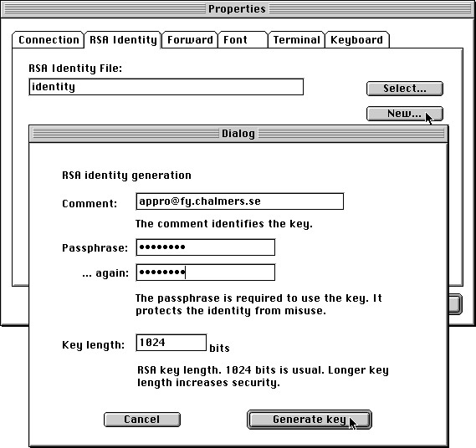The height and width of the screenshot is (448, 476).
Task: Click the Dialog window title bar
Action: [x=238, y=134]
